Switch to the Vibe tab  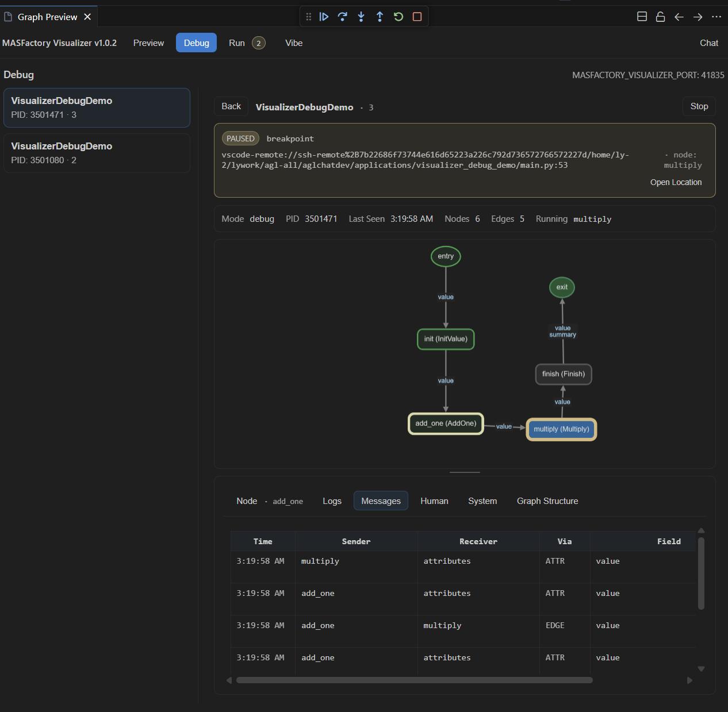tap(294, 43)
